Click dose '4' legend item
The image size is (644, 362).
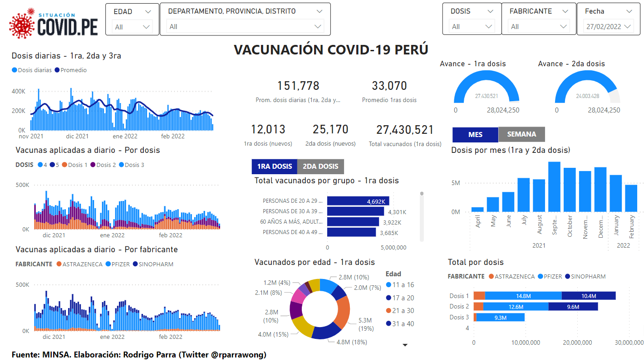[x=43, y=165]
